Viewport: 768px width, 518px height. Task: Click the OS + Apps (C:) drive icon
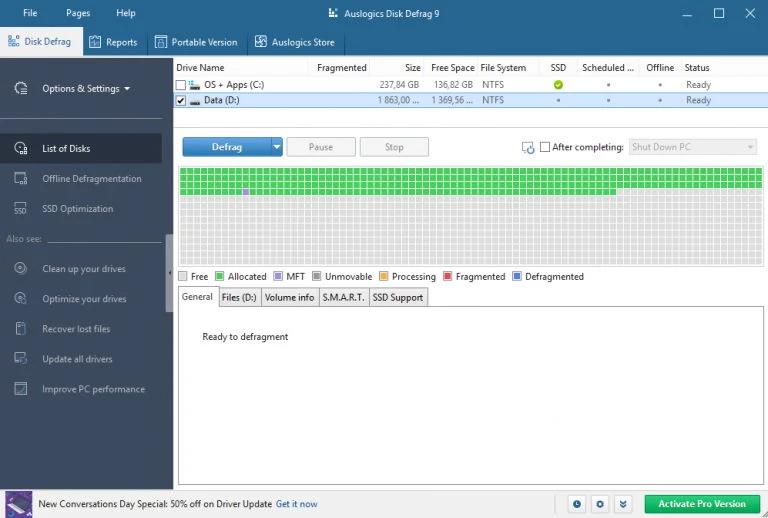point(194,85)
